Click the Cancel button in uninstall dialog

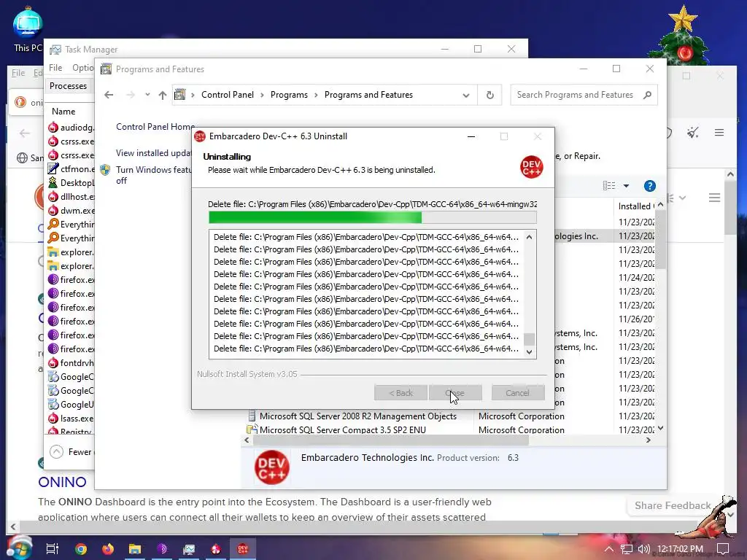pyautogui.click(x=517, y=393)
